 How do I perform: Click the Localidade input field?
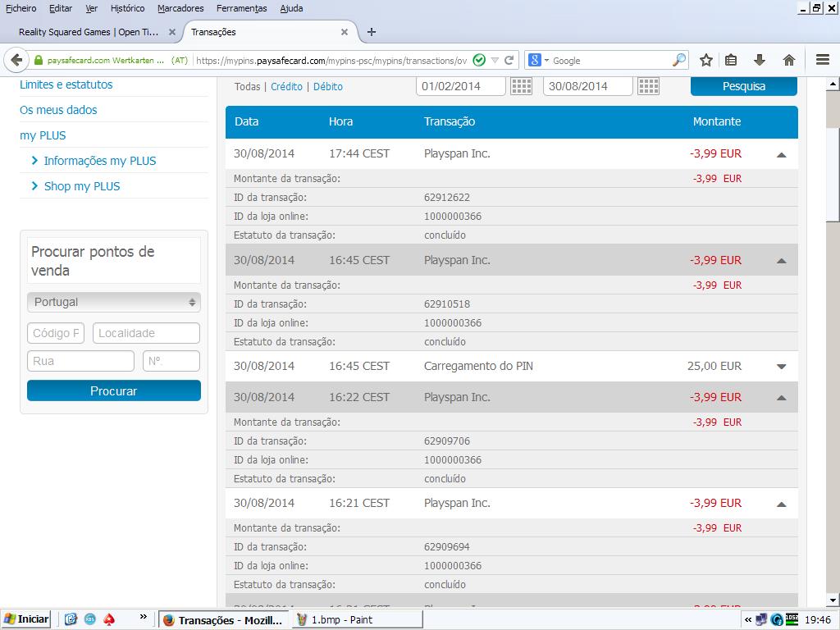[x=146, y=333]
